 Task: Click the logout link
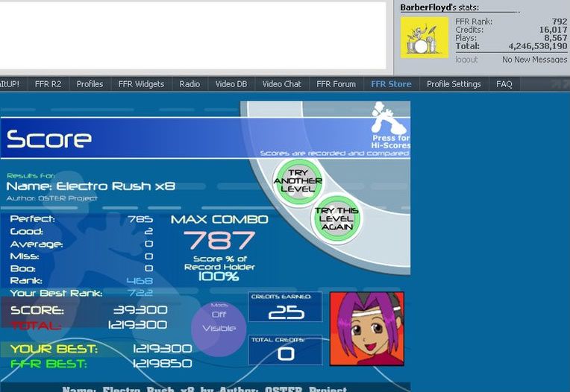[466, 60]
